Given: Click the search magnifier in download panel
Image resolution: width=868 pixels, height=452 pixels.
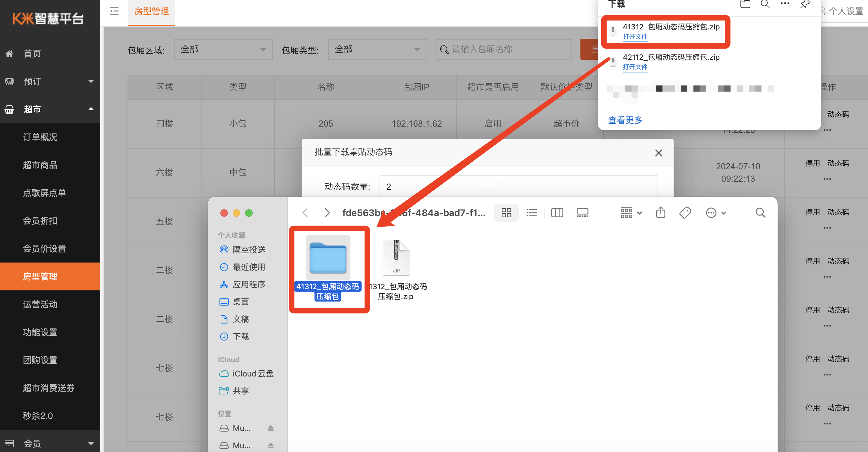Looking at the screenshot, I should coord(765,4).
